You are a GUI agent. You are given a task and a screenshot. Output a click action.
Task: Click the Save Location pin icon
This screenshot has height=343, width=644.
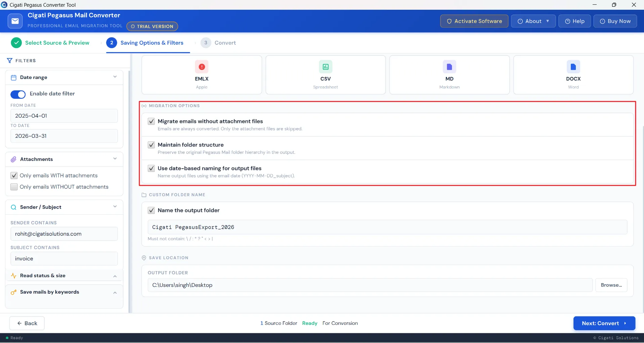pos(144,258)
